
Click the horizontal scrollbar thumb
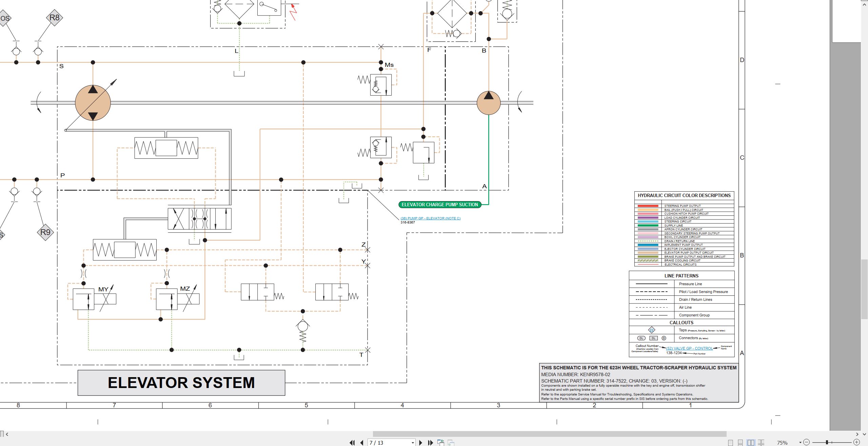pyautogui.click(x=550, y=434)
